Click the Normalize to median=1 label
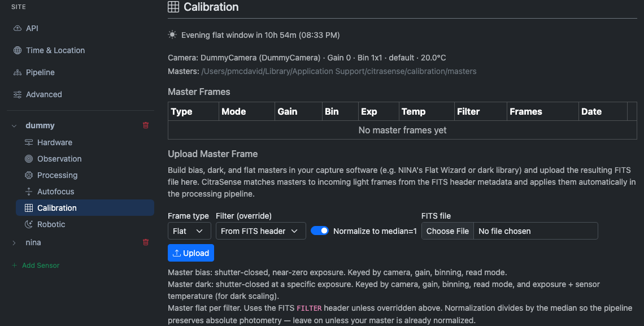644x326 pixels. point(375,231)
